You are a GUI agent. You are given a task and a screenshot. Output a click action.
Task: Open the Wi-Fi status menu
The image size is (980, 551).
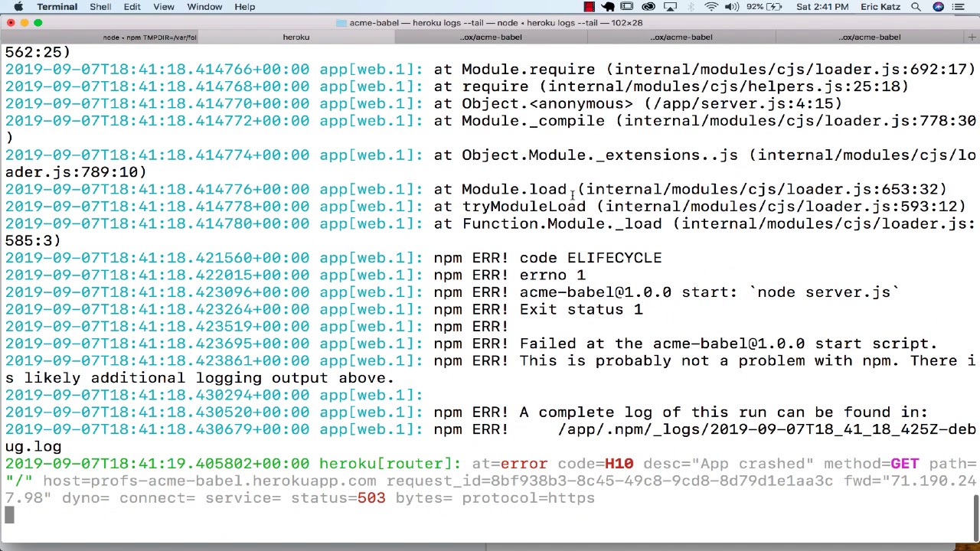(x=711, y=7)
